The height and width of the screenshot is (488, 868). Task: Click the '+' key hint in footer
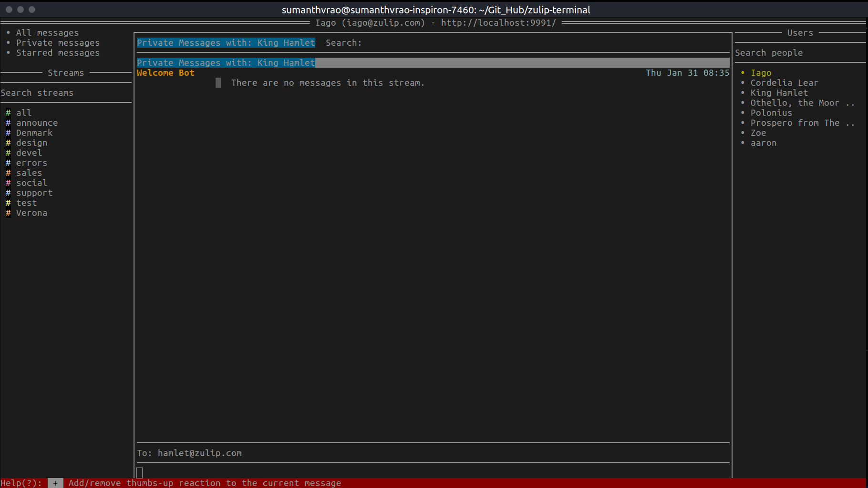click(x=55, y=483)
